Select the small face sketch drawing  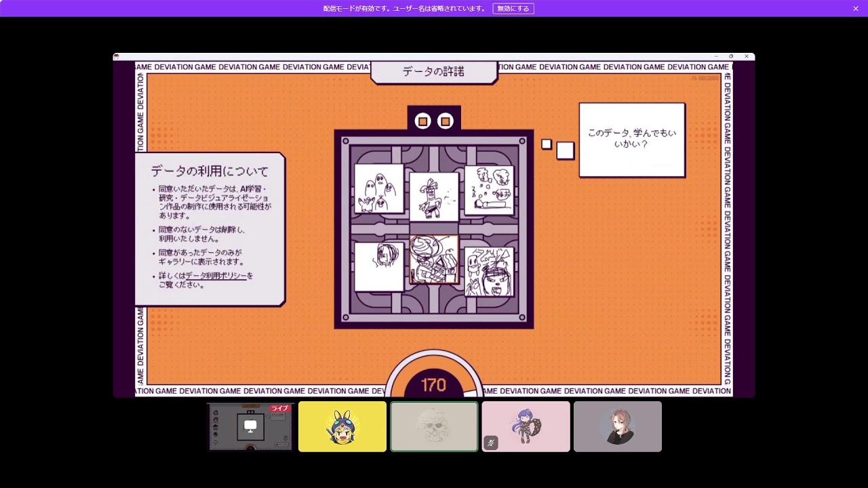click(379, 266)
